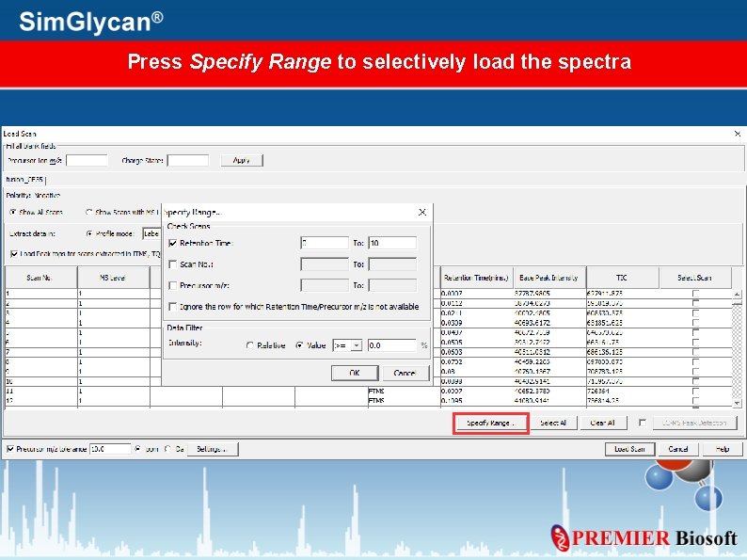Viewport: 747px width, 560px height.
Task: Click Retention Time start value field
Action: pos(325,243)
